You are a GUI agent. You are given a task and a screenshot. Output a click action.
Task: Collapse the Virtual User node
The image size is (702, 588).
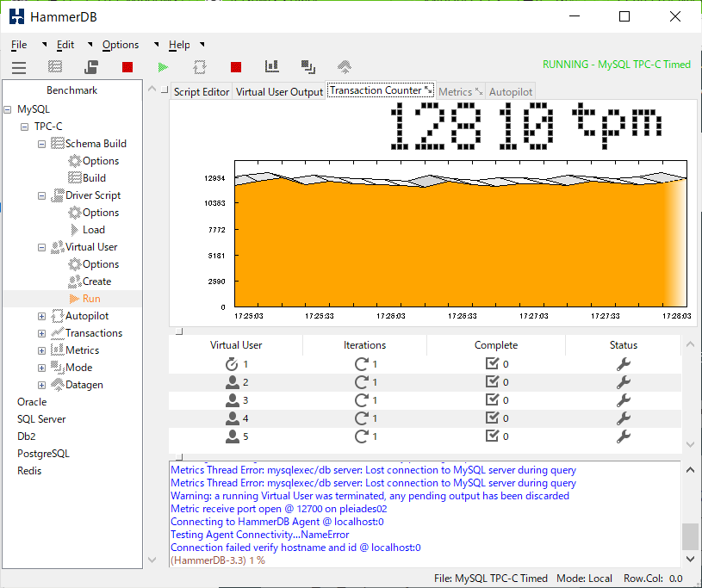coord(41,247)
